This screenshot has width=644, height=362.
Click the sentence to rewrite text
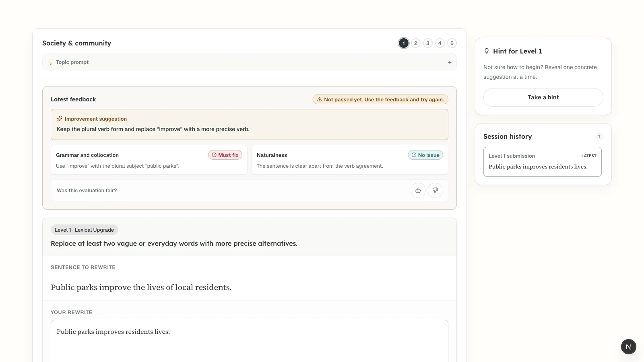[141, 287]
